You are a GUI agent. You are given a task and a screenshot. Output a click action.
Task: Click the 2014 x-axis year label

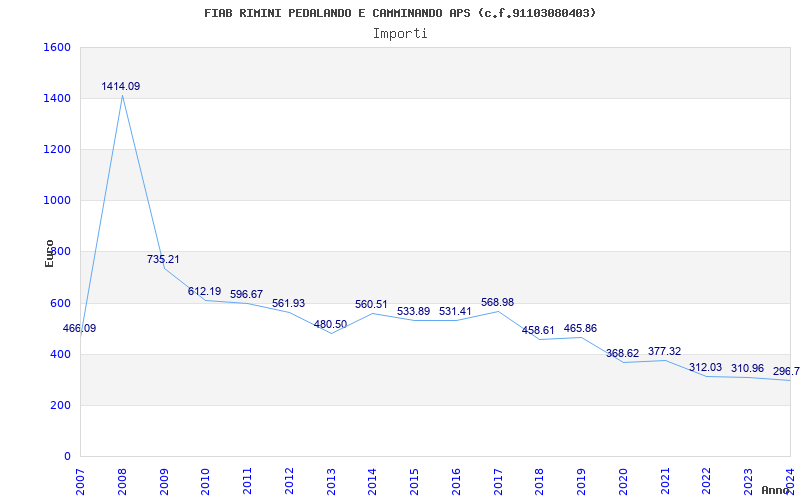[372, 481]
